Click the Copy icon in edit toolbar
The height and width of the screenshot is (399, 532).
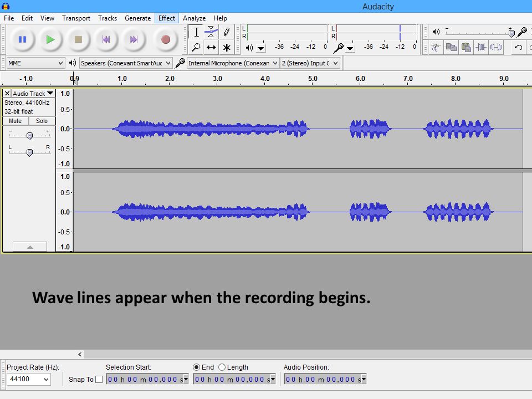pos(451,47)
